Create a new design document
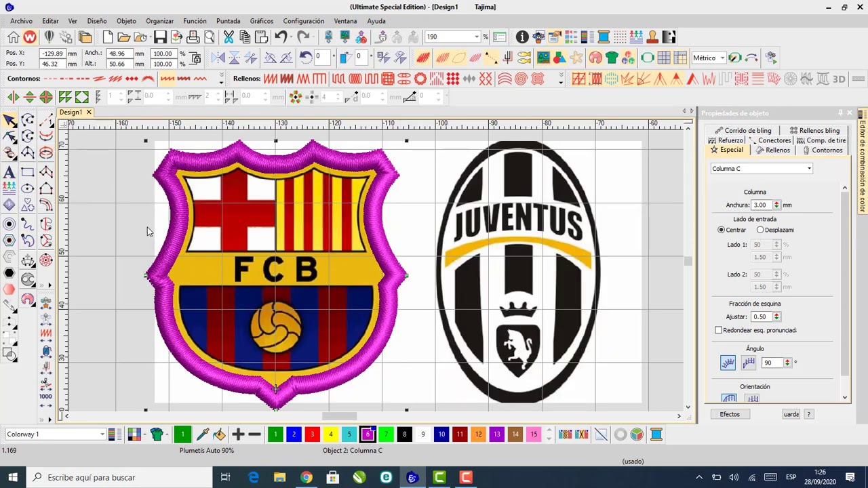The image size is (868, 488). (107, 37)
